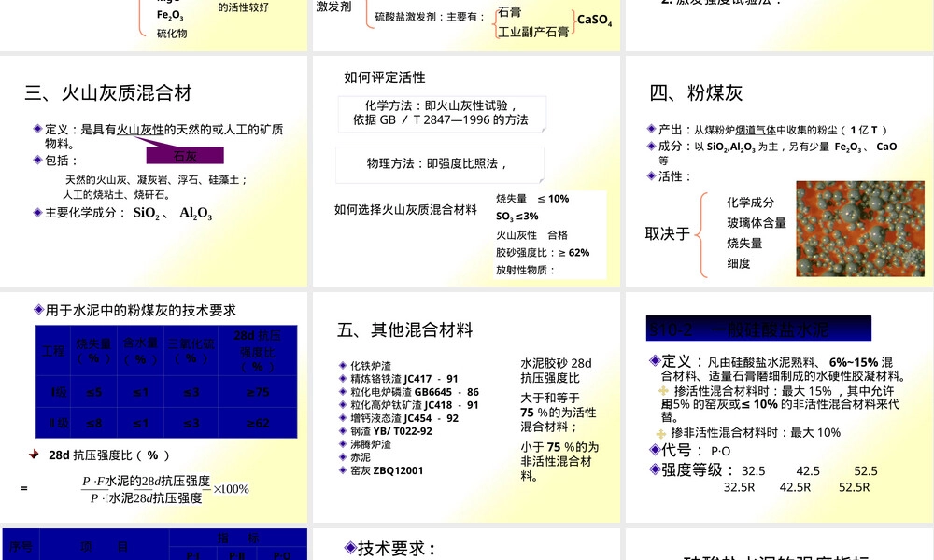Click the text 火山灰性 合格
Image resolution: width=934 pixels, height=560 pixels.
coord(532,235)
